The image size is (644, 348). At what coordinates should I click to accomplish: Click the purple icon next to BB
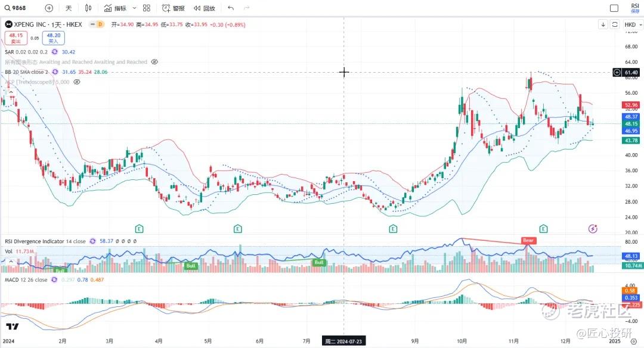pos(55,72)
